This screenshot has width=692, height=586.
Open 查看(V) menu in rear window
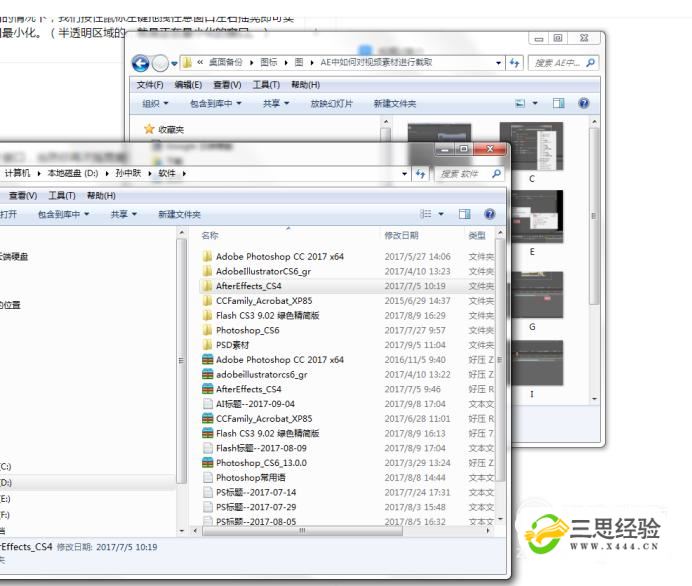click(227, 85)
